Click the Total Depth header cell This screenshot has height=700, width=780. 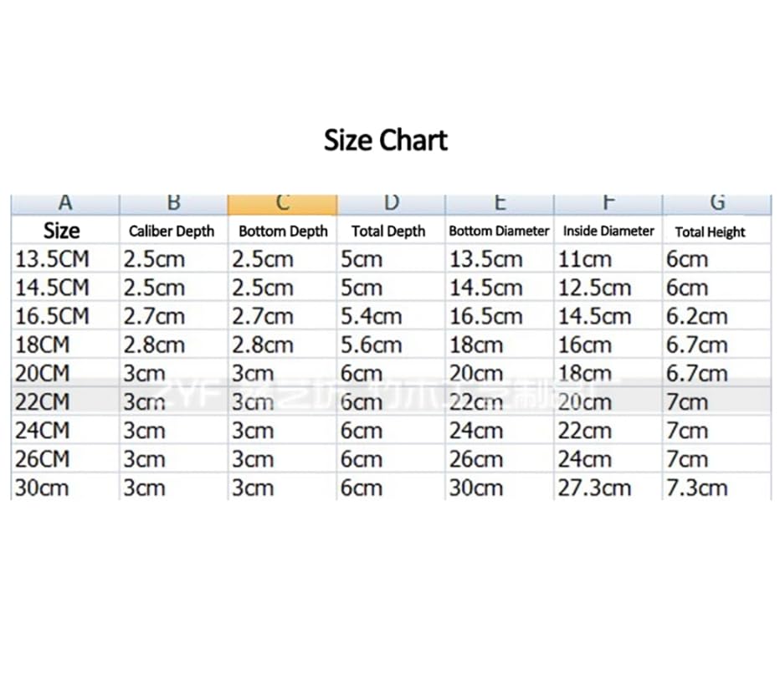click(x=391, y=230)
